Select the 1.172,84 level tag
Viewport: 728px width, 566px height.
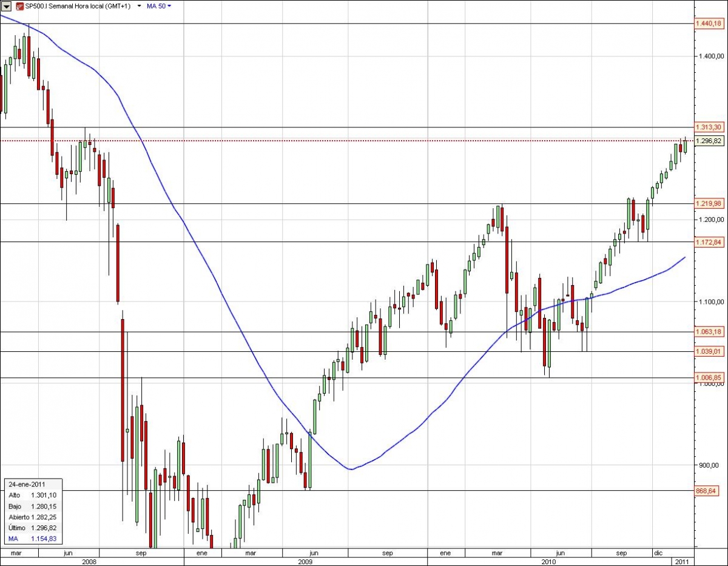coord(710,242)
